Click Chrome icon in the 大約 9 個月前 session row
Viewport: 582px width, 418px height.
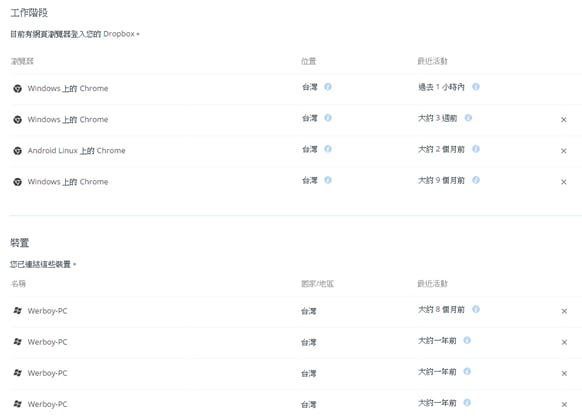17,182
